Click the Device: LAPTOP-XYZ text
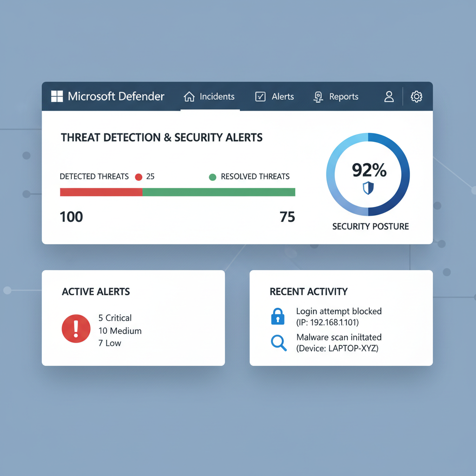The image size is (476, 476). tap(337, 348)
